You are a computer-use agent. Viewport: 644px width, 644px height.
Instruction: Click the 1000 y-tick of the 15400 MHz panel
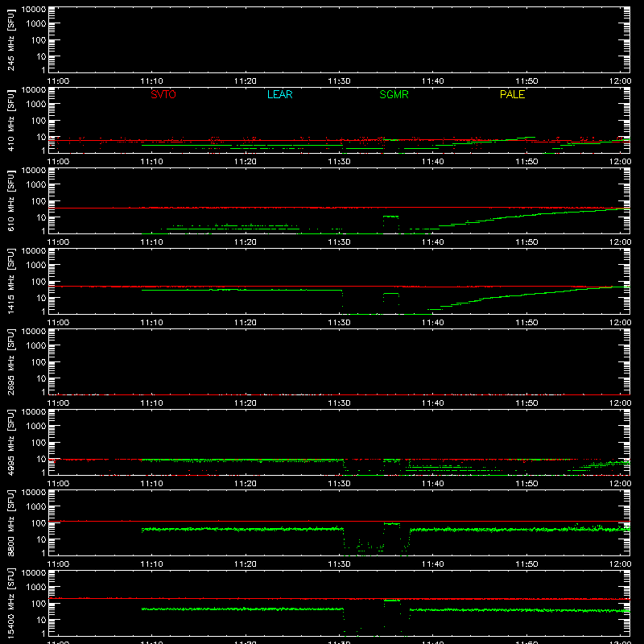pyautogui.click(x=36, y=587)
